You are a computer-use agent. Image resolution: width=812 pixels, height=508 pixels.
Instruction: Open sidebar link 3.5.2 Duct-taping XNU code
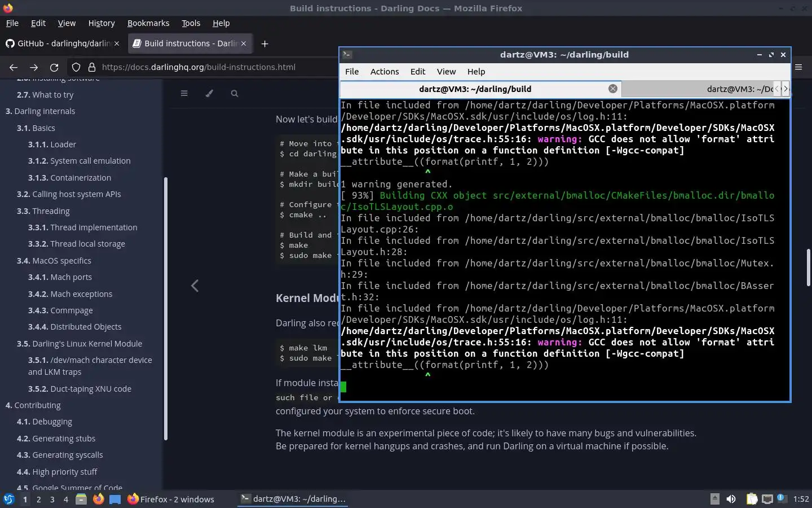coord(80,389)
